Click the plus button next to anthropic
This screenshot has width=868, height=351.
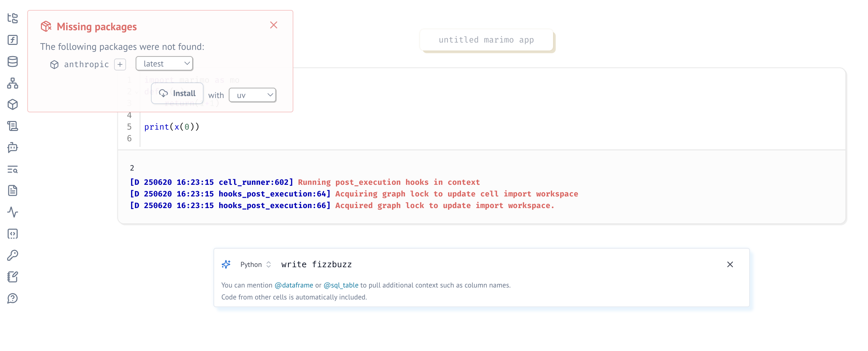point(120,64)
